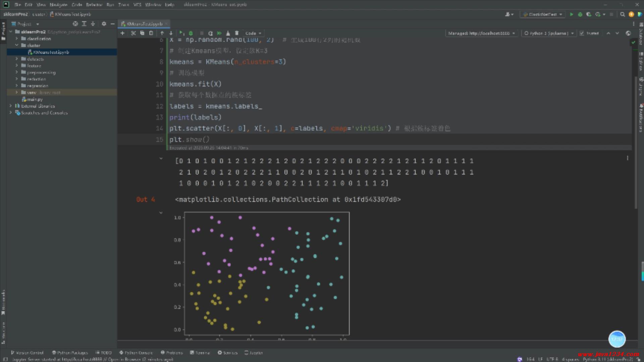Expand the datasets folder
The width and height of the screenshot is (644, 362).
click(x=17, y=59)
